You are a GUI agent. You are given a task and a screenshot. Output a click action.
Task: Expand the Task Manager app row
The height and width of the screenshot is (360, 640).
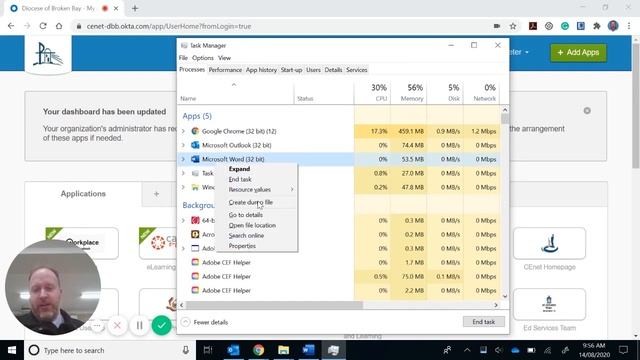(x=183, y=173)
